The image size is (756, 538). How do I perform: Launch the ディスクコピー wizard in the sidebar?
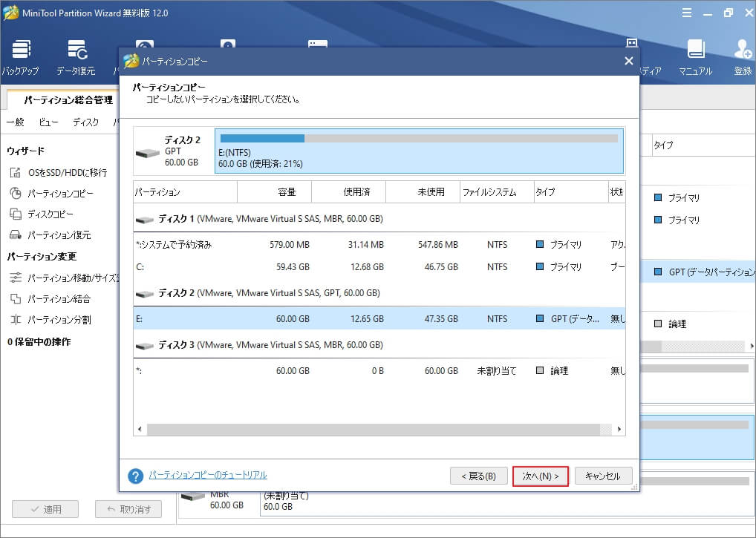(52, 214)
